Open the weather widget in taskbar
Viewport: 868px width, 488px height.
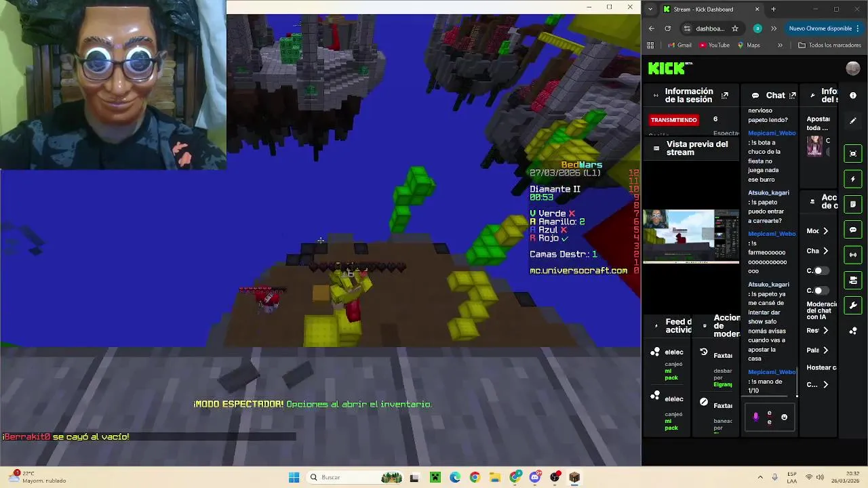coord(39,477)
